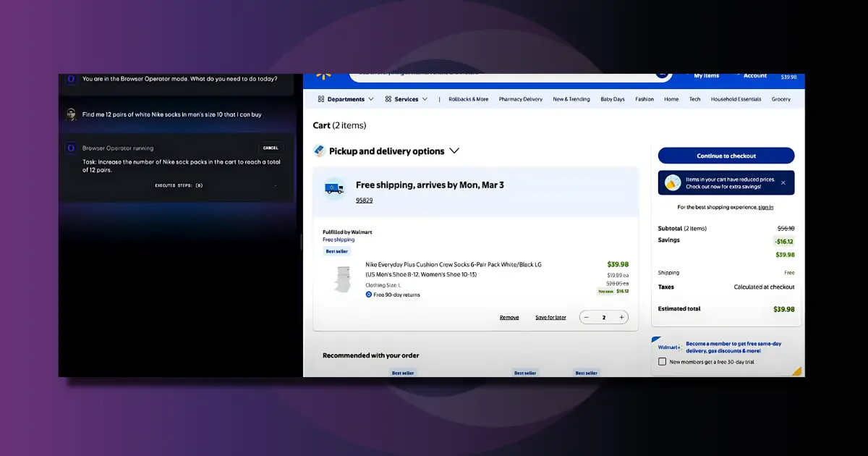Click the Departments grid icon
Image resolution: width=868 pixels, height=456 pixels.
(320, 98)
